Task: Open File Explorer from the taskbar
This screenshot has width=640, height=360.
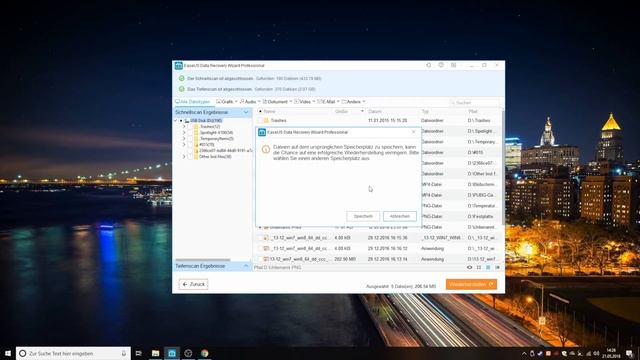Action: 156,353
